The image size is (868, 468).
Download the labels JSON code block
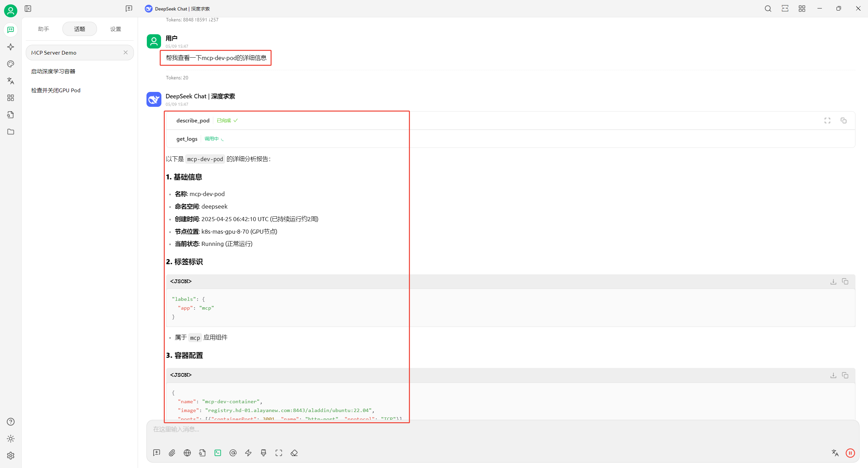pyautogui.click(x=833, y=281)
